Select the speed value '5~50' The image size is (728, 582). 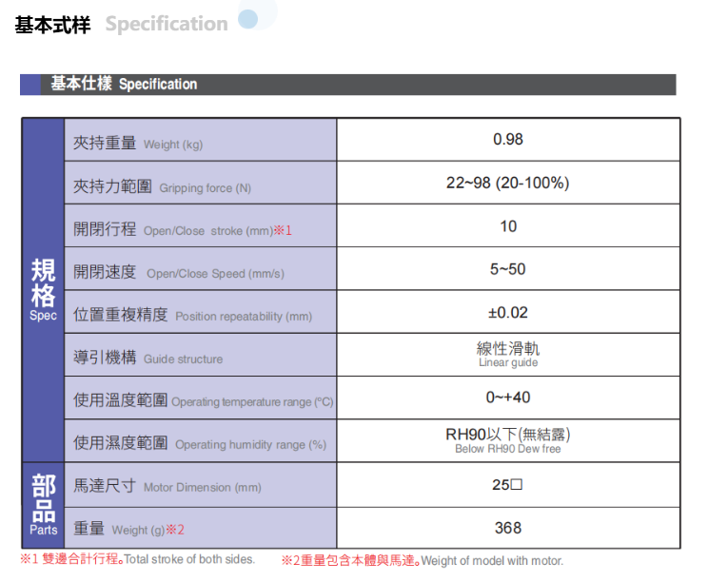coord(508,269)
